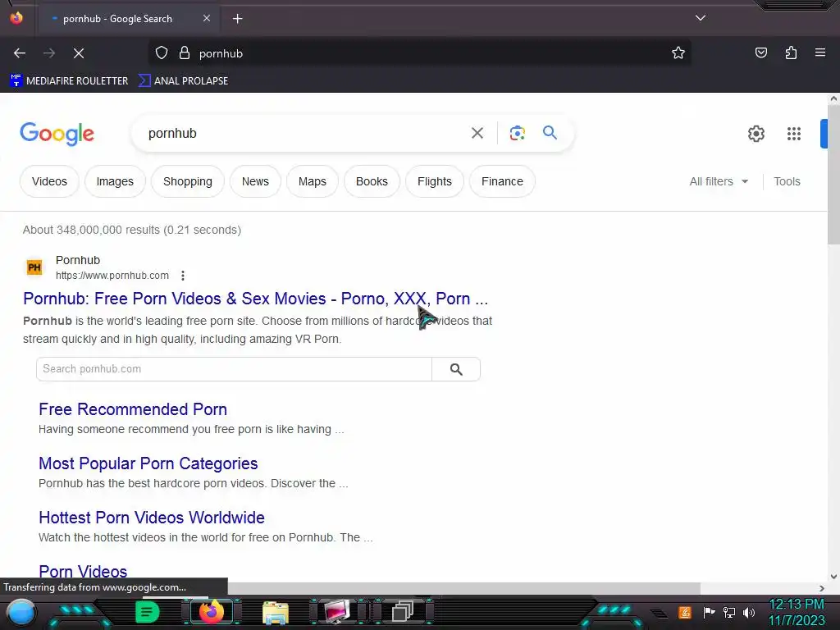Click the site search box within the result

pos(234,369)
